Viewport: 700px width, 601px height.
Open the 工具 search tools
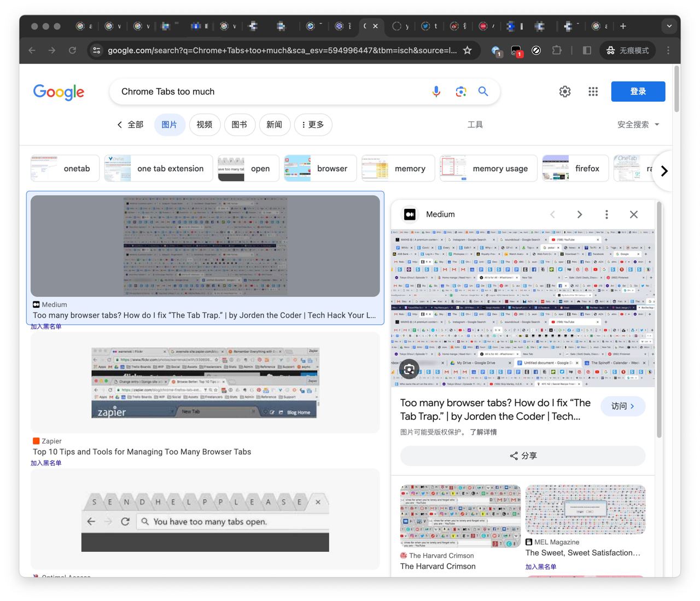[475, 125]
